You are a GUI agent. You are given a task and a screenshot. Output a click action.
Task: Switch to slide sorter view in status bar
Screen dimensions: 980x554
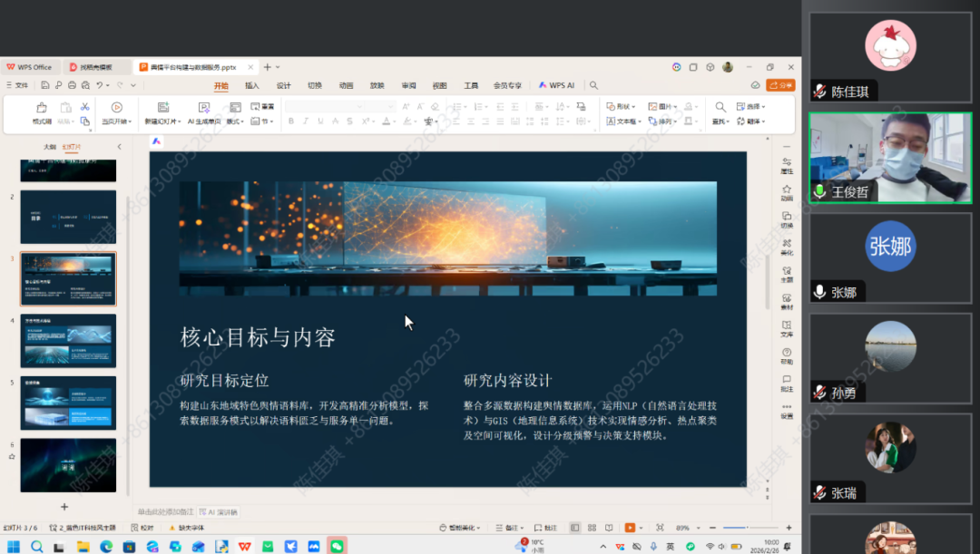pos(591,528)
